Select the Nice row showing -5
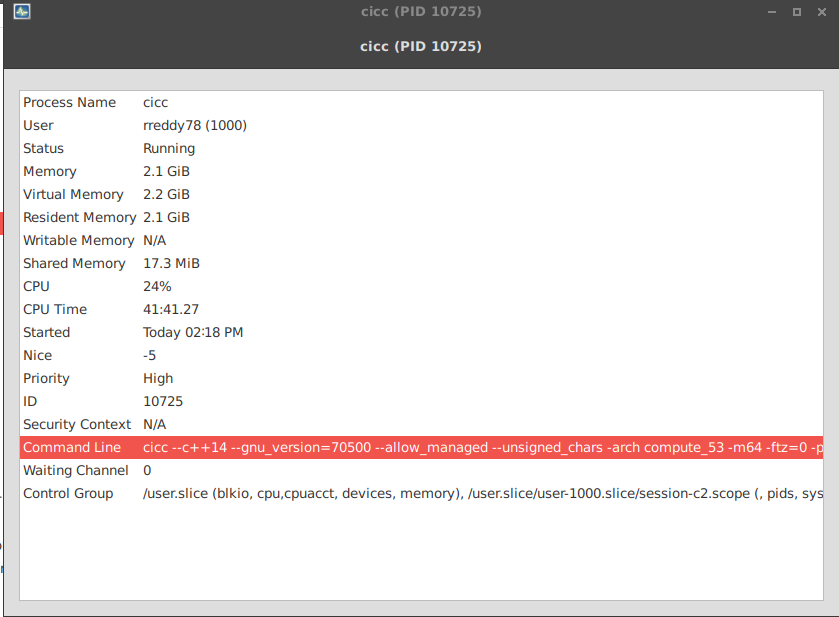Viewport: 839px width, 617px height. click(x=421, y=355)
